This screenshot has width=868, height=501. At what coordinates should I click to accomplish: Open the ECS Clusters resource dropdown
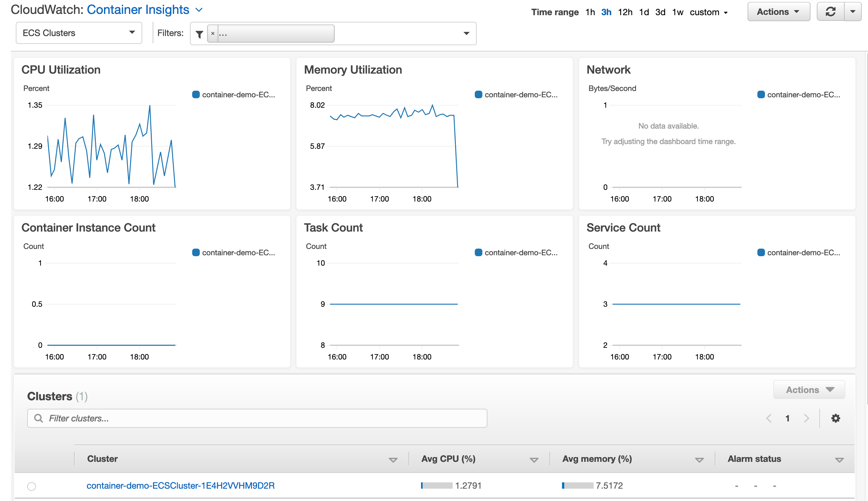point(79,33)
